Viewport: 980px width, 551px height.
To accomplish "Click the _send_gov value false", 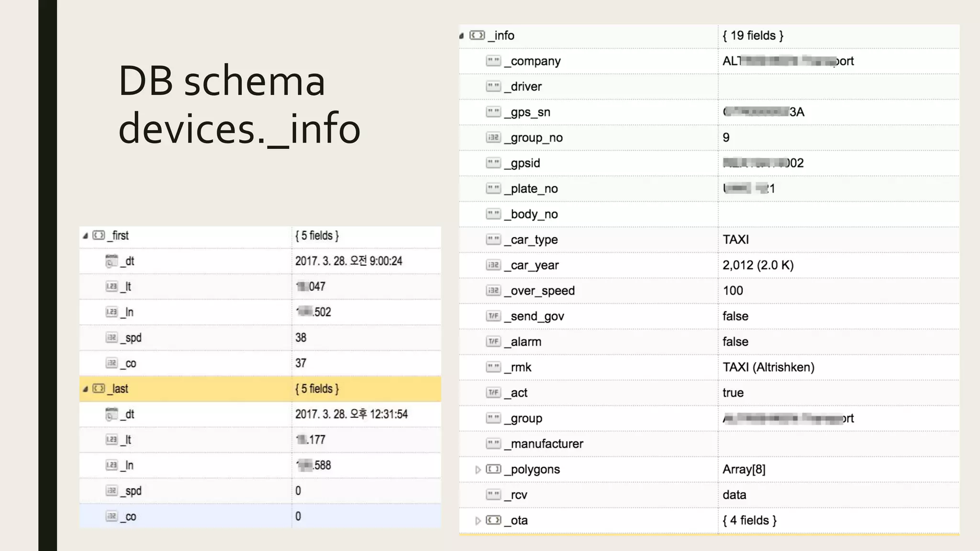I will click(x=735, y=316).
